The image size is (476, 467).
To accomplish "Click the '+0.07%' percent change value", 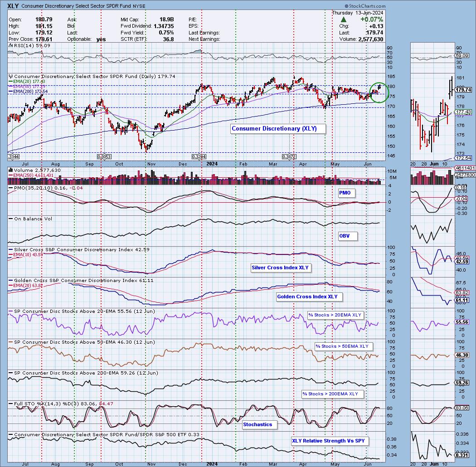I will (372, 19).
